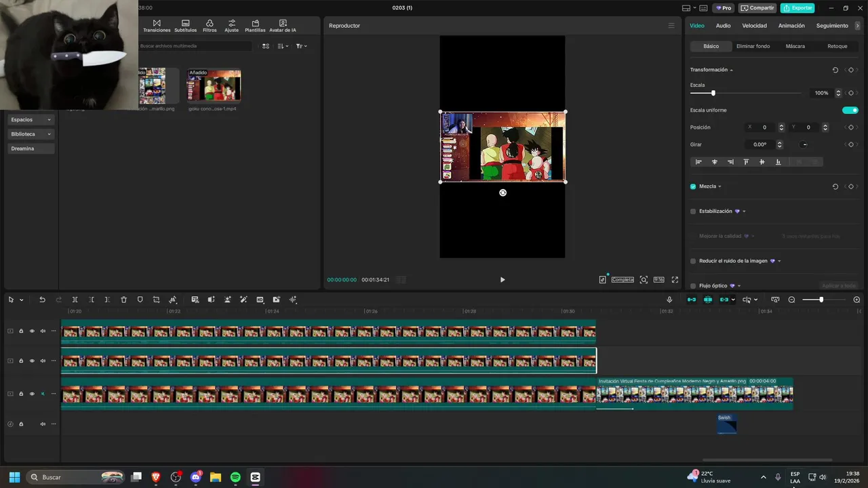Align clip to the left edge
Screen dimensions: 868x488
click(x=698, y=162)
